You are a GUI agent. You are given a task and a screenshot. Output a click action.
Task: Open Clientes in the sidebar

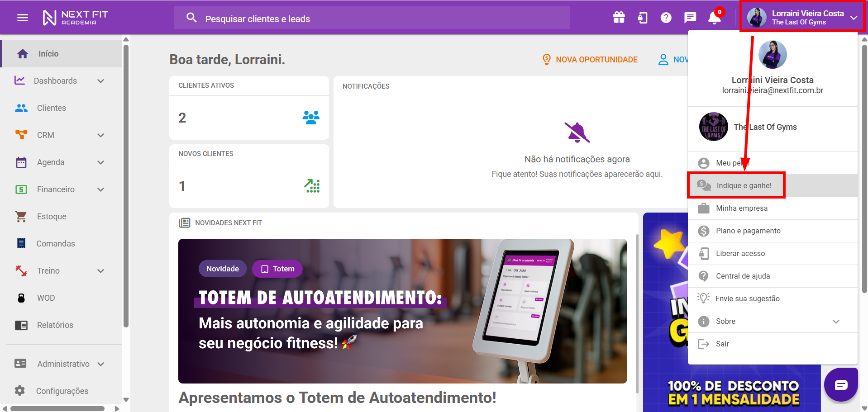pyautogui.click(x=61, y=108)
